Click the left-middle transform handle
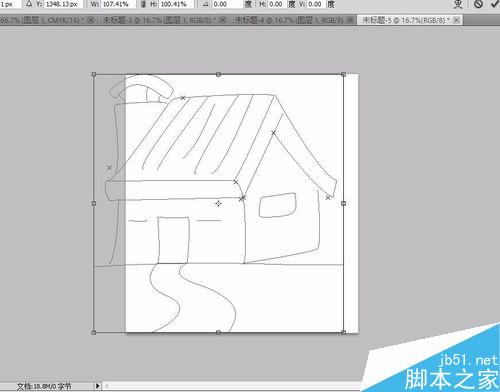The height and width of the screenshot is (392, 500). pyautogui.click(x=94, y=203)
